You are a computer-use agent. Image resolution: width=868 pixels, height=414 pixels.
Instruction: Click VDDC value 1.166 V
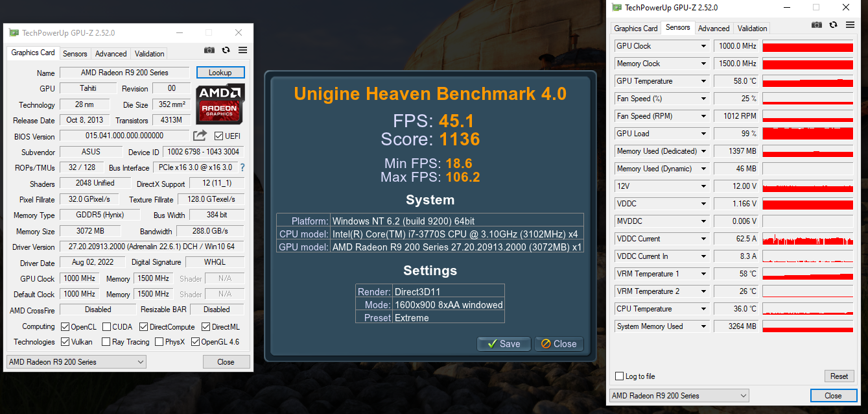pos(736,204)
